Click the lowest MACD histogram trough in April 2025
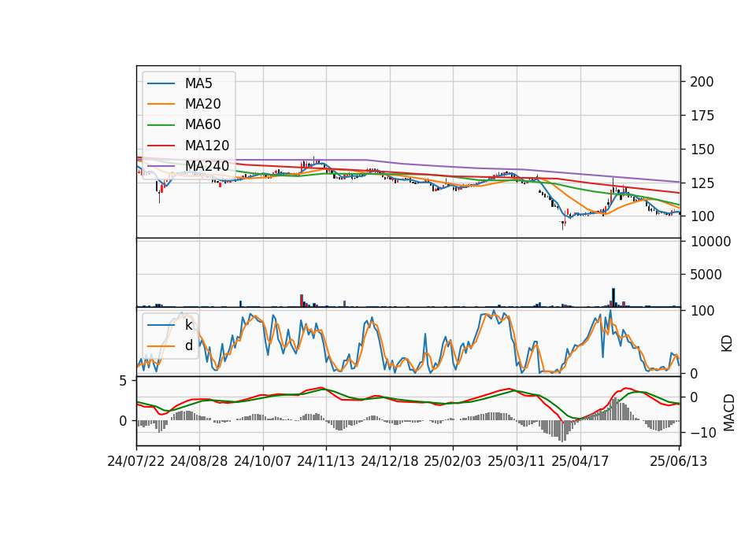 point(562,431)
